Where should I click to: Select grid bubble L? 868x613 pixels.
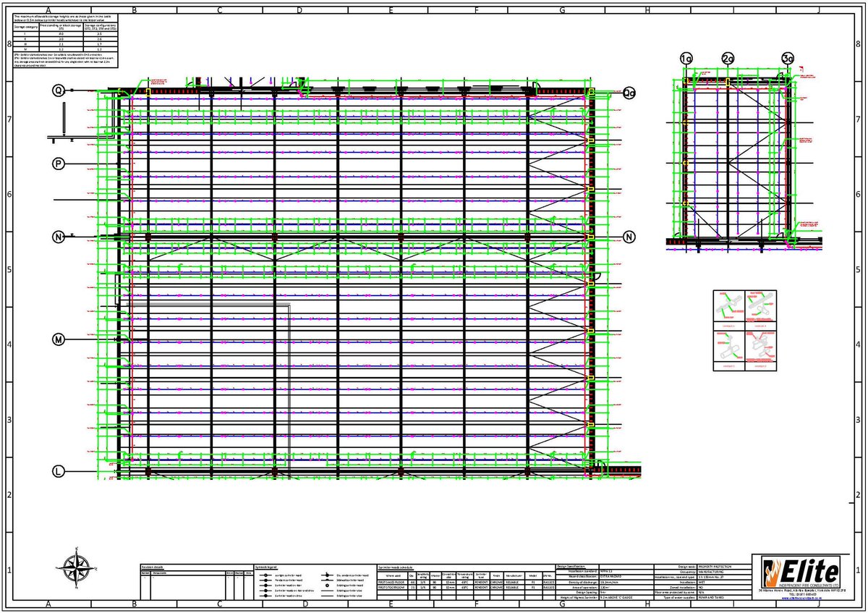[x=59, y=471]
